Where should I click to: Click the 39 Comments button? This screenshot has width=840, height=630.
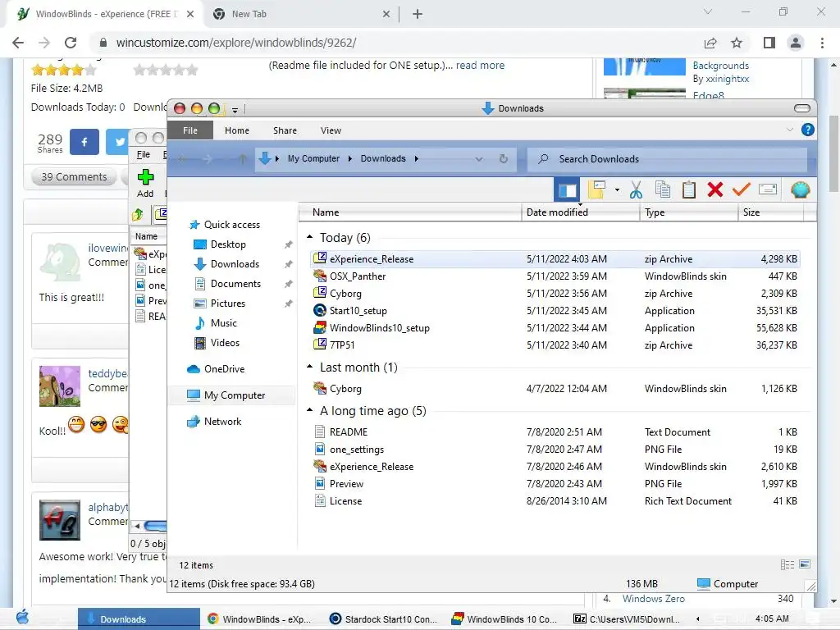coord(74,177)
